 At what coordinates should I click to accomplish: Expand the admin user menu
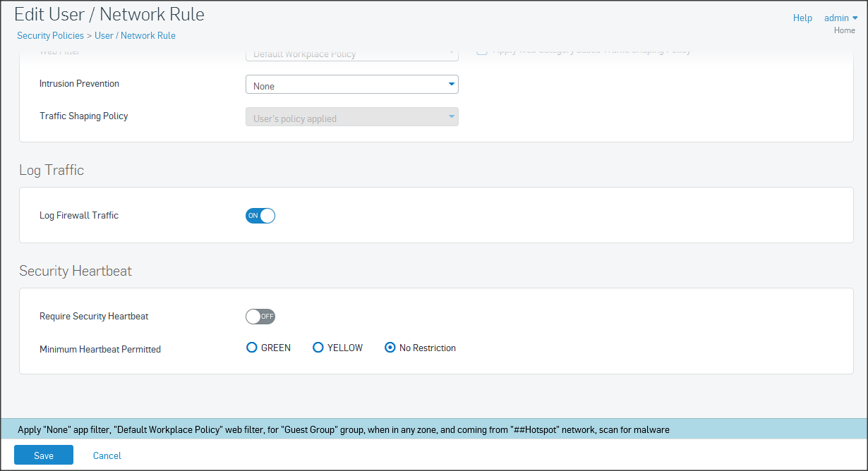click(840, 18)
